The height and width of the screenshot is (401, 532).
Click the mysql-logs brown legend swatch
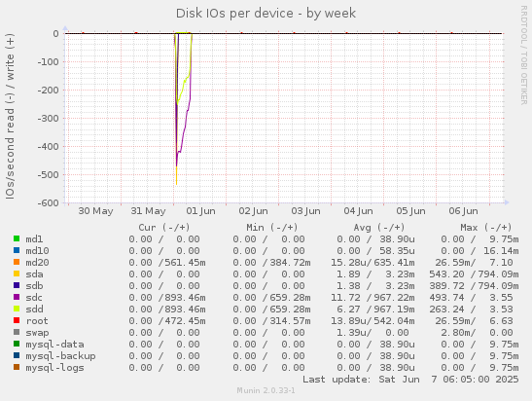(x=17, y=367)
